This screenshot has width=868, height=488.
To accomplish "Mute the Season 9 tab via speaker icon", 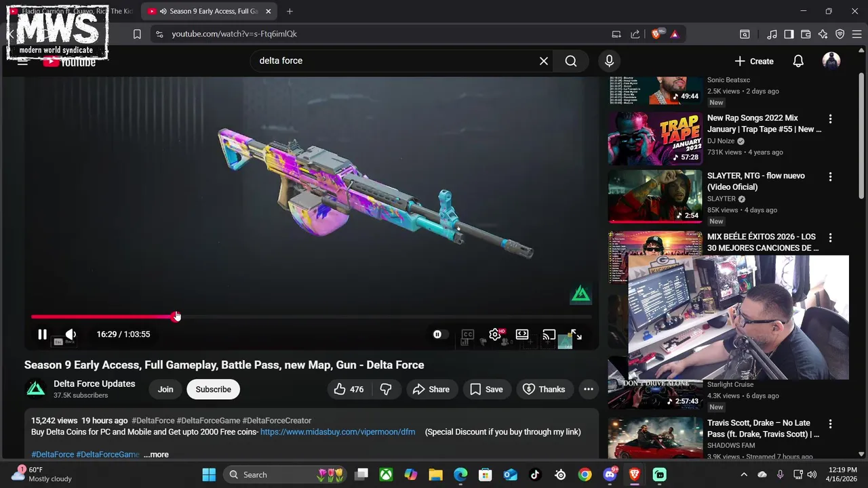I will tap(163, 12).
